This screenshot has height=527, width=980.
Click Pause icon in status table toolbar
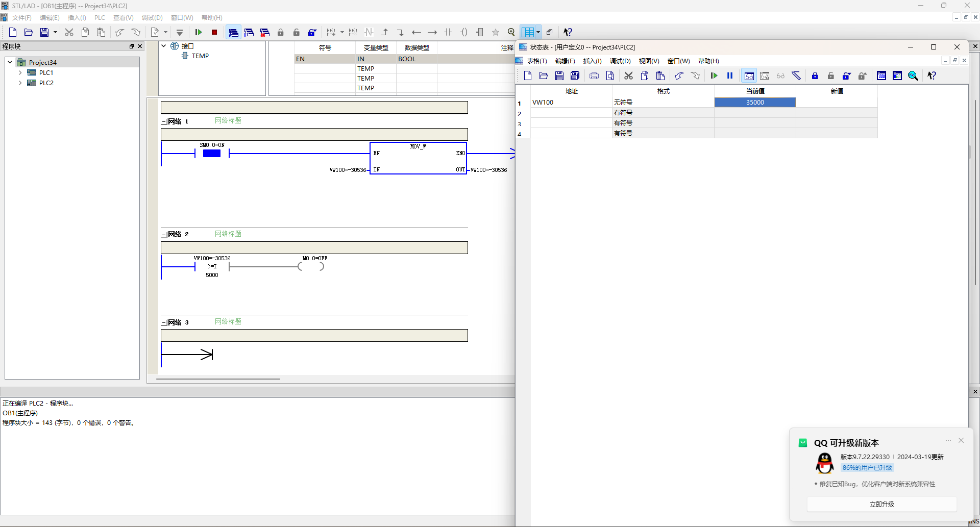pos(730,76)
